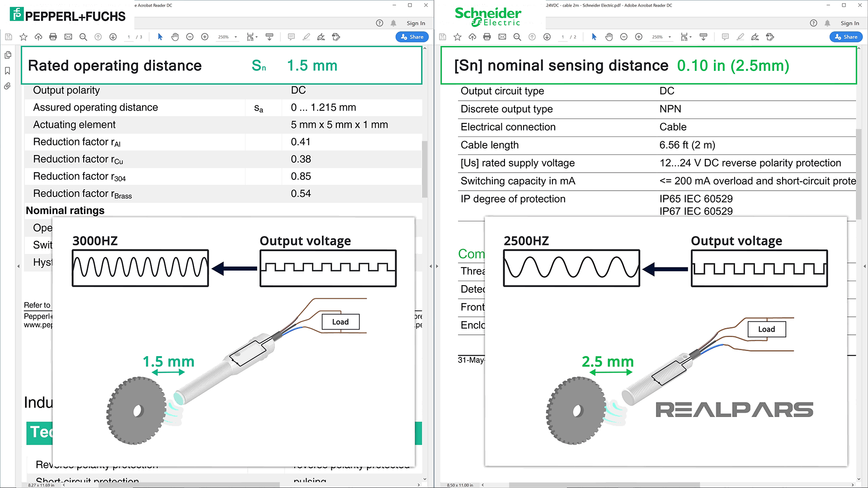Viewport: 868px width, 488px height.
Task: Click Sign In in the left Acrobat window
Action: click(415, 23)
